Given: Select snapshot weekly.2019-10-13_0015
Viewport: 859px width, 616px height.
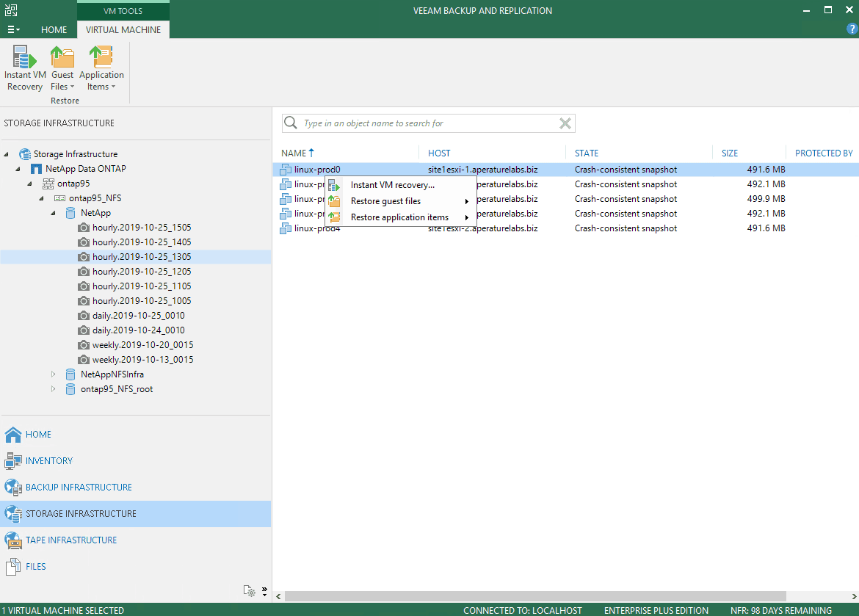Looking at the screenshot, I should [142, 360].
